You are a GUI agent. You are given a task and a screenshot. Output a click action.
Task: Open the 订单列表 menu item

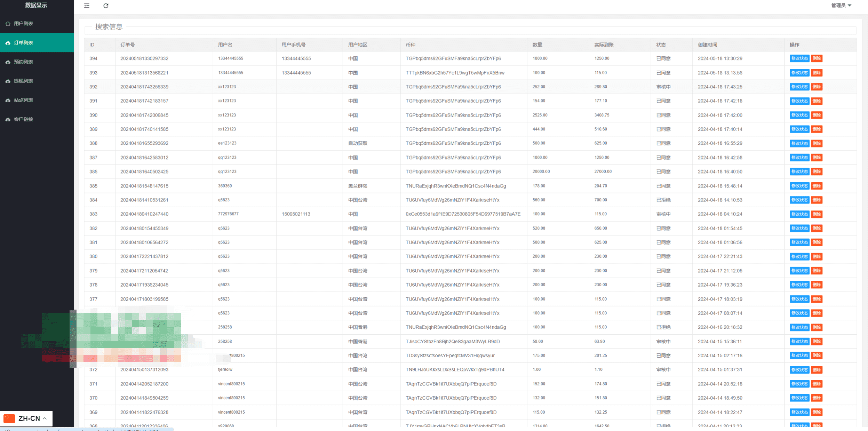tap(23, 43)
